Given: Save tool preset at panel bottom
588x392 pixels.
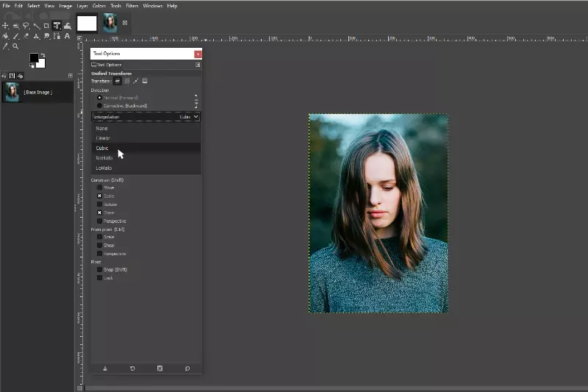Looking at the screenshot, I should pos(105,368).
